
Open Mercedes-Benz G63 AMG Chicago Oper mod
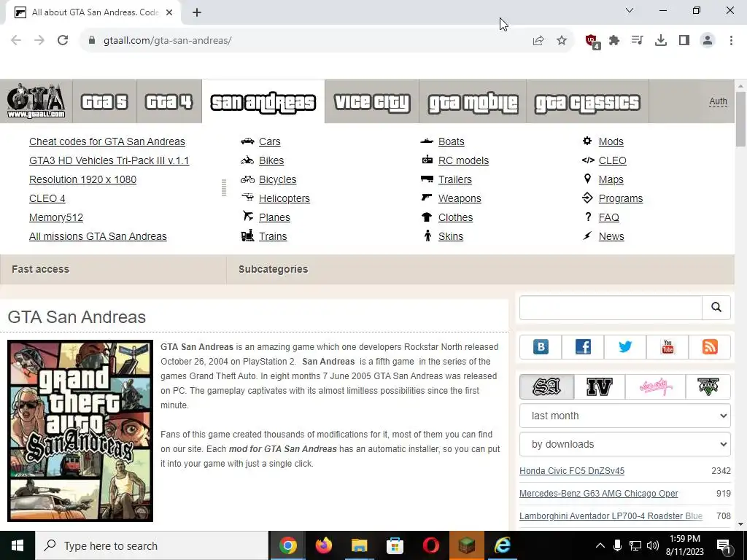[x=598, y=494]
